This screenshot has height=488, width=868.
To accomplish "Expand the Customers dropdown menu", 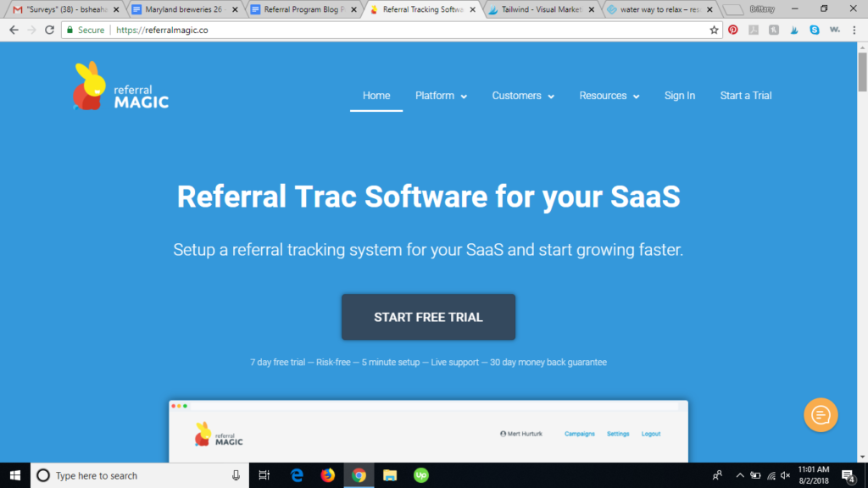I will (x=522, y=96).
